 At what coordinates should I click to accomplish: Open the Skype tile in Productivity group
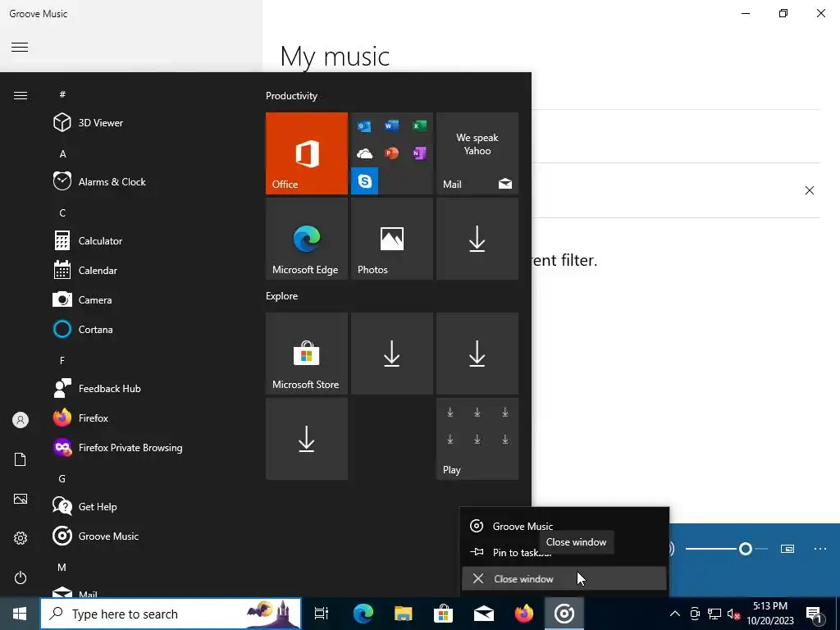tap(365, 181)
